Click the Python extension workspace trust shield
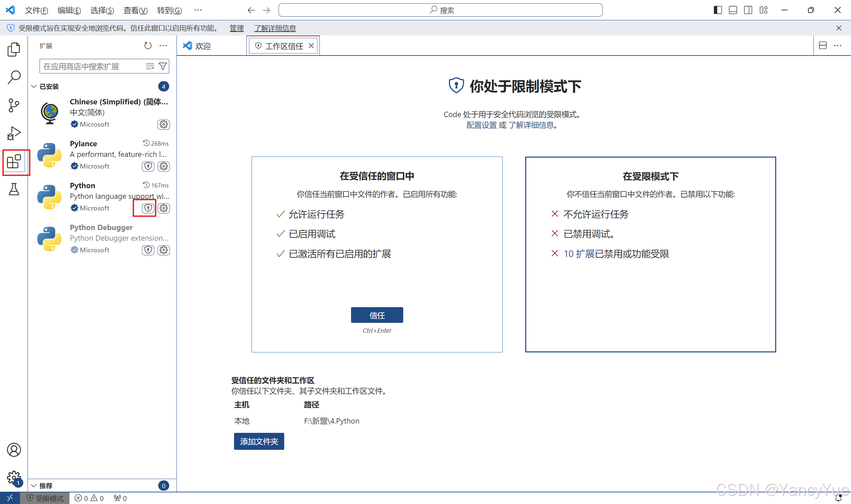 pos(148,208)
